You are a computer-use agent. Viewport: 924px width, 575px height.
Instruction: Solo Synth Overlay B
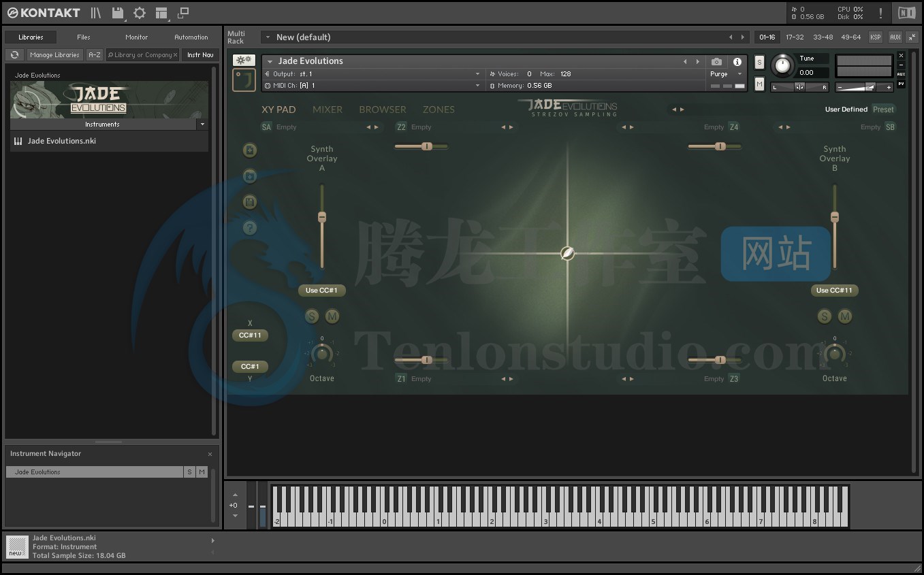point(825,316)
